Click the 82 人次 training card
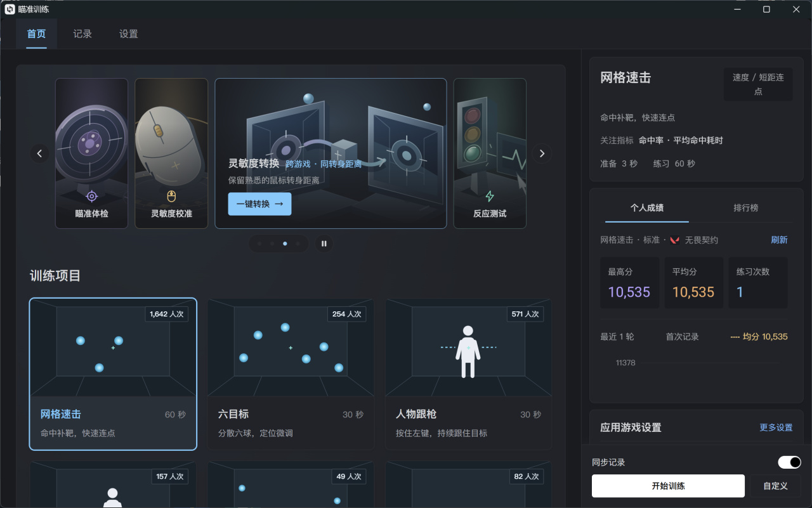Image resolution: width=812 pixels, height=508 pixels. click(x=468, y=485)
